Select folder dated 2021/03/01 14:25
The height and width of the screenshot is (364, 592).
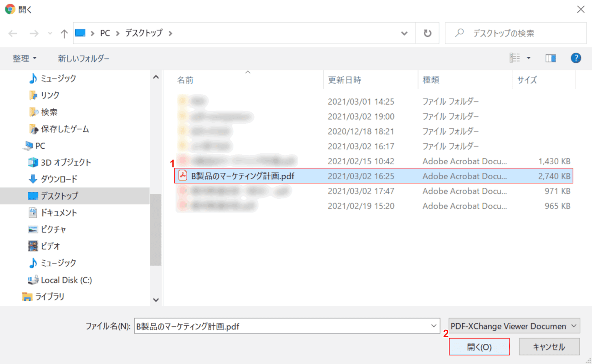[373, 101]
